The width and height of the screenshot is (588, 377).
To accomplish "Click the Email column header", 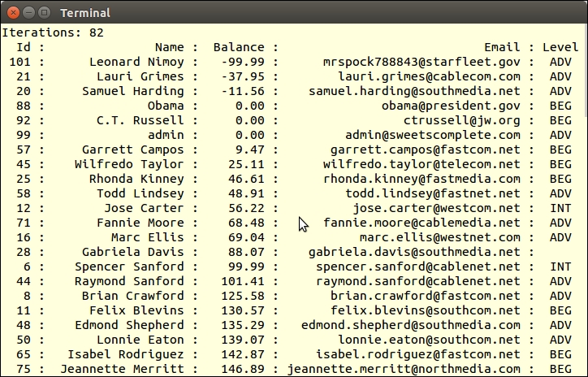I will click(x=502, y=47).
